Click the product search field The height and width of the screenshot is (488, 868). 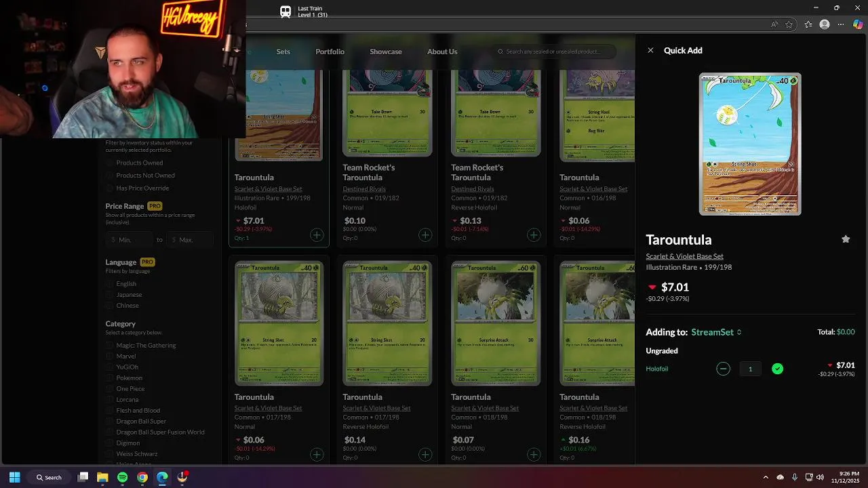(x=555, y=52)
